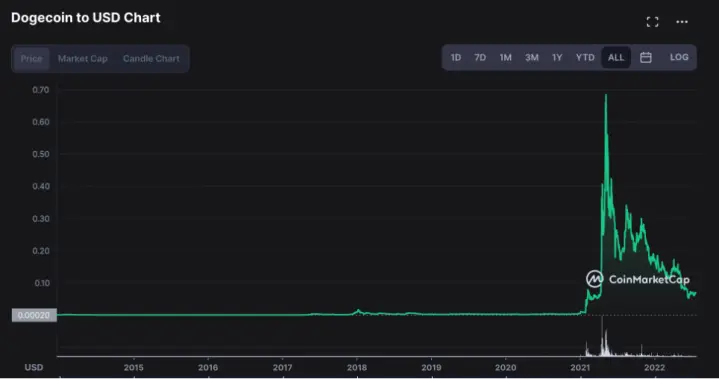Click the USD currency label
Image resolution: width=719 pixels, height=379 pixels.
(x=33, y=368)
